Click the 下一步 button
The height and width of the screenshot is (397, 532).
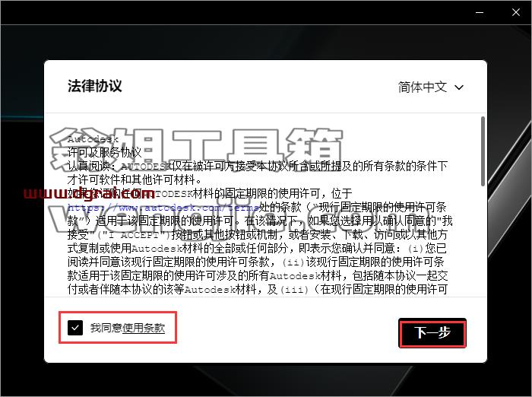point(432,333)
